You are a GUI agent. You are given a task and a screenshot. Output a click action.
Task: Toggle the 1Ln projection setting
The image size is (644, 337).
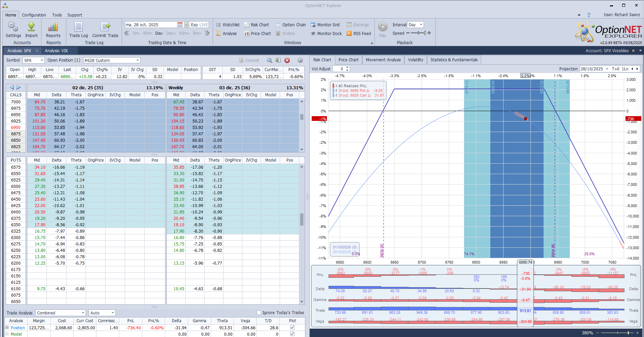point(625,69)
